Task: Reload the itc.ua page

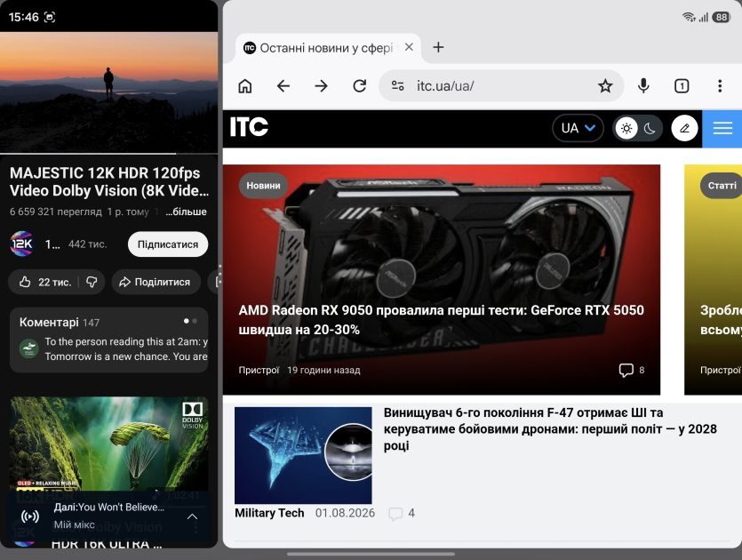Action: [360, 86]
